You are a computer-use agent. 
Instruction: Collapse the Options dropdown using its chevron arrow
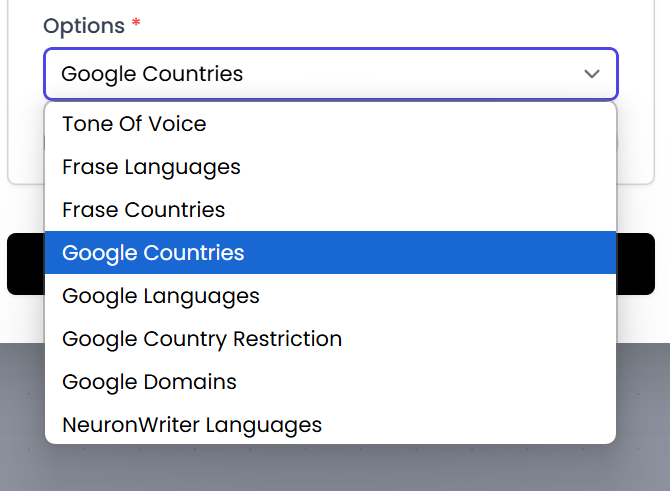tap(592, 74)
